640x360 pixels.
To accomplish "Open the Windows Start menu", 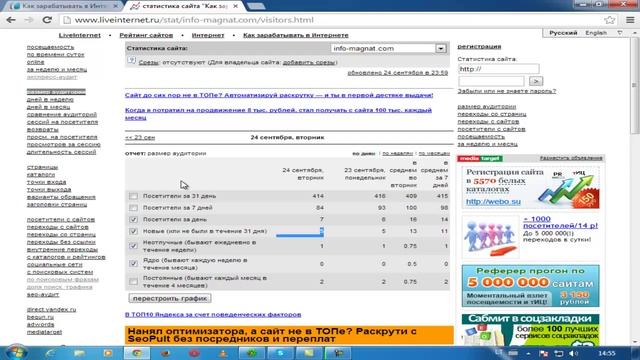I will pyautogui.click(x=16, y=353).
